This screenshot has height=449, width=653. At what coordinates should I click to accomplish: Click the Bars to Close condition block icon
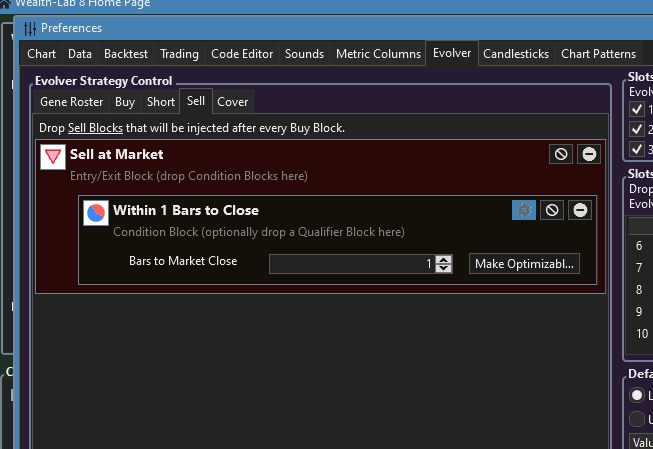(x=96, y=213)
